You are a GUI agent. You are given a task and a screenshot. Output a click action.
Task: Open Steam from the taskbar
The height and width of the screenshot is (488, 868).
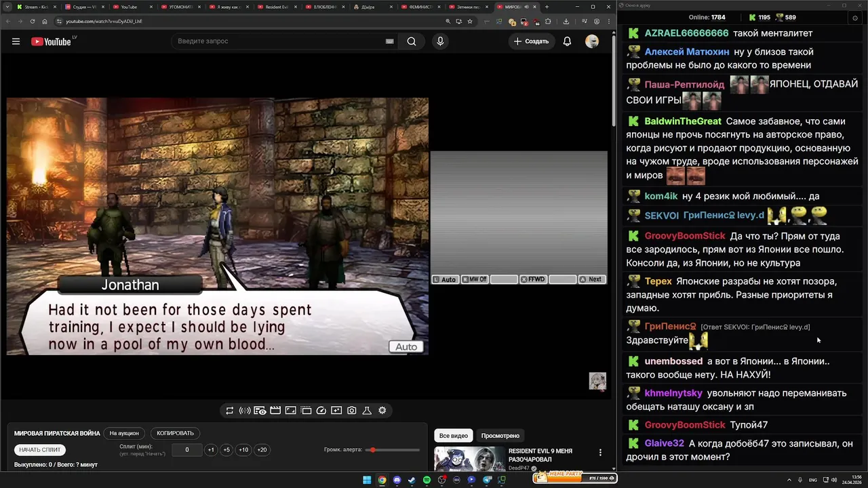412,480
